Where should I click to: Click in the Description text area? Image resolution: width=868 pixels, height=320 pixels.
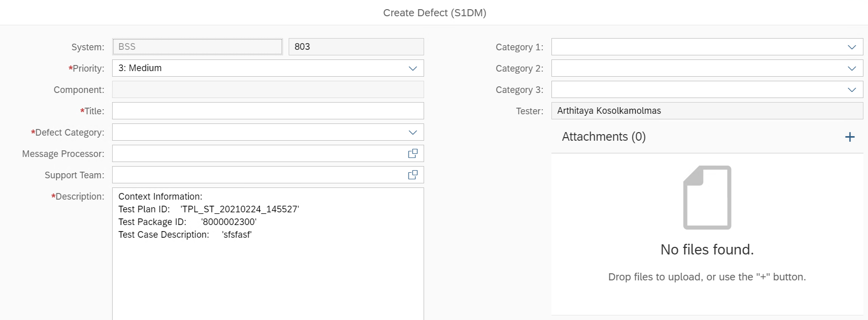pyautogui.click(x=267, y=274)
